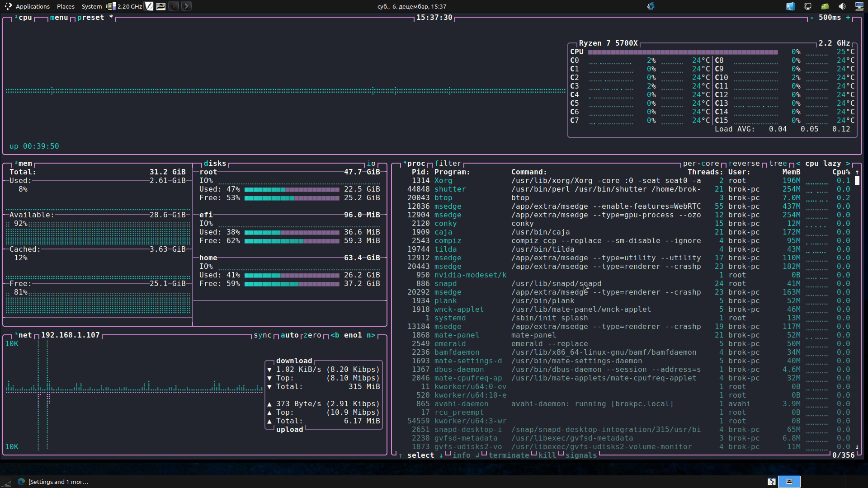The height and width of the screenshot is (488, 868).
Task: Enable tree view for processes
Action: click(778, 164)
